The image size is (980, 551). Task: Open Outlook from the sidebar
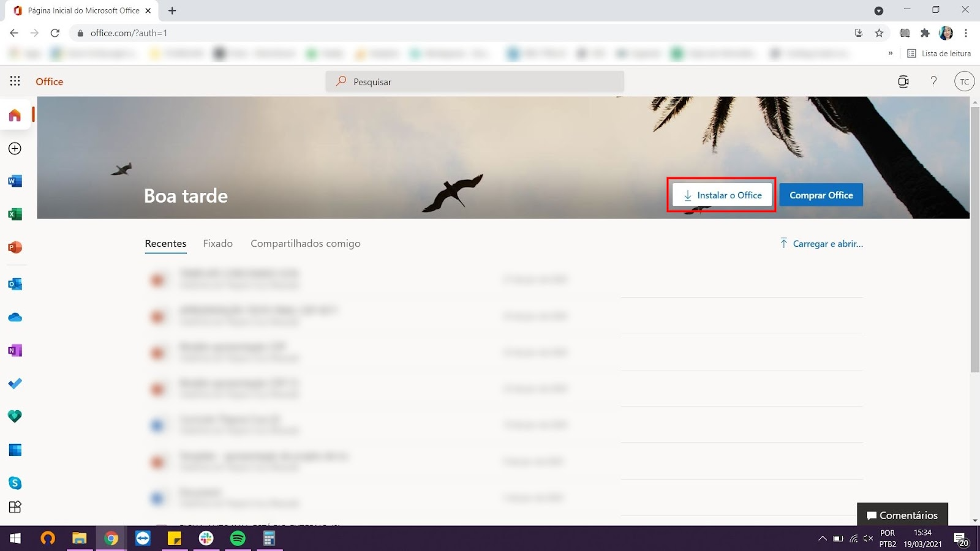pyautogui.click(x=15, y=284)
